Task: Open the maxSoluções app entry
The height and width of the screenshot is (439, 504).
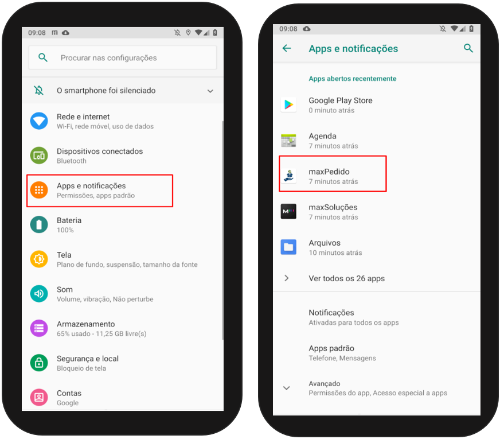Action: coord(376,212)
